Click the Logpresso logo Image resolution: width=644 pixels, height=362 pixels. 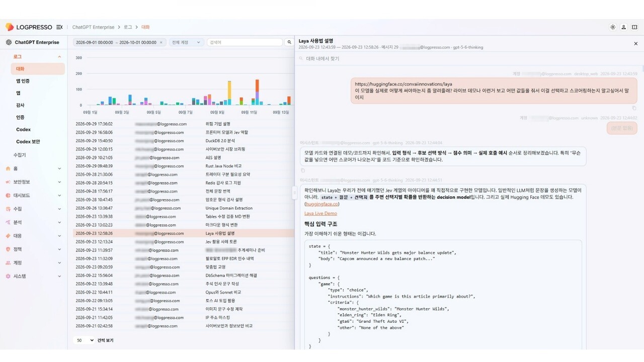pyautogui.click(x=29, y=27)
